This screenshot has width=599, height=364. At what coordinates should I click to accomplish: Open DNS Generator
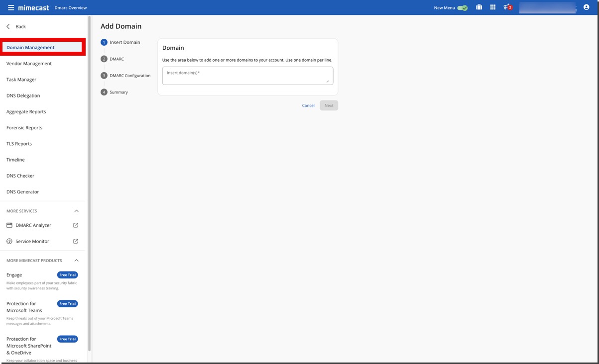click(x=23, y=192)
